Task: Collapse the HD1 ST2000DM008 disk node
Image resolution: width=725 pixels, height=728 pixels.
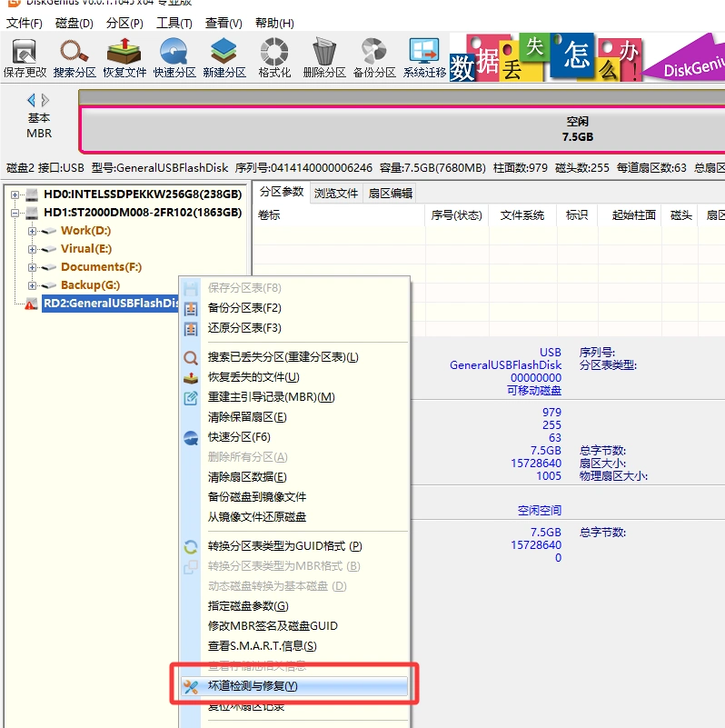Action: [15, 213]
